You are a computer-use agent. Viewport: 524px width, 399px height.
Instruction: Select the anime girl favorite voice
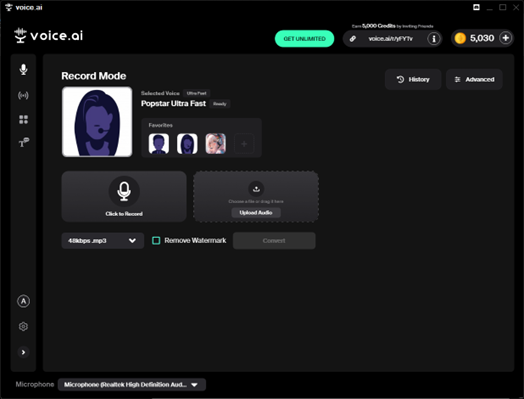pos(216,144)
